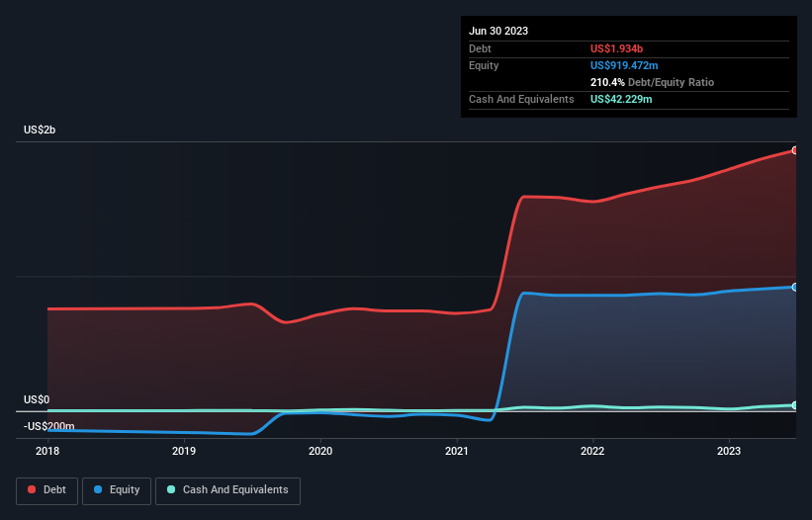
Task: Click the Cash And Equivalents tooltip label
Action: pyautogui.click(x=521, y=99)
